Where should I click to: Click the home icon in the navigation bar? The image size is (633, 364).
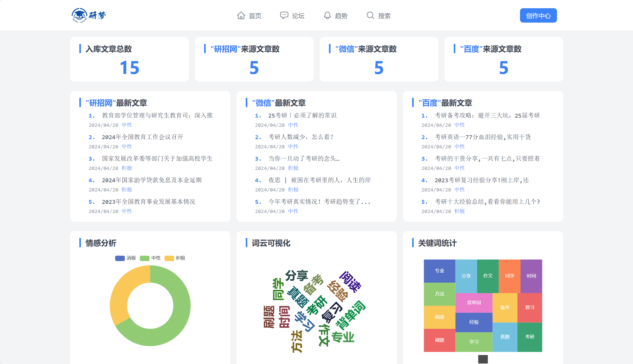[x=241, y=15]
